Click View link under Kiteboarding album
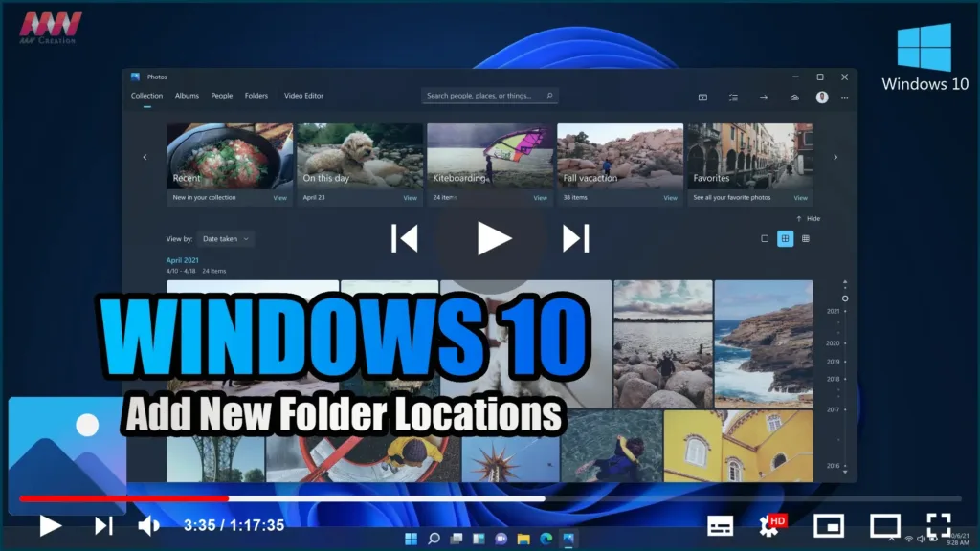The width and height of the screenshot is (980, 551). click(540, 198)
